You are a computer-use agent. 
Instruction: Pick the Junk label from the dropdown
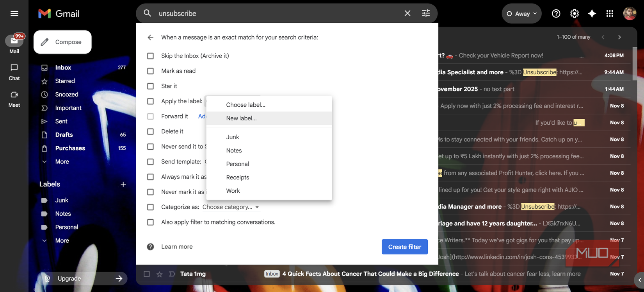269,137
